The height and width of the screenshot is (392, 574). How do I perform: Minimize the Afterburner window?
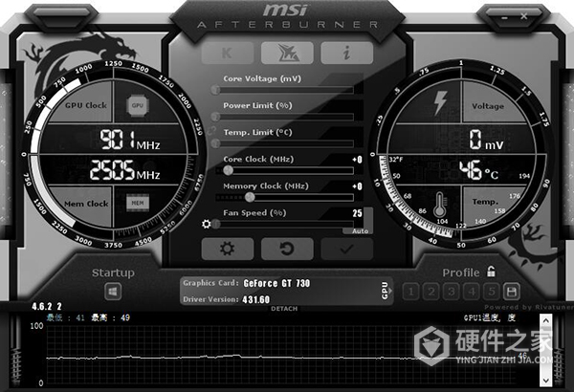tap(505, 17)
